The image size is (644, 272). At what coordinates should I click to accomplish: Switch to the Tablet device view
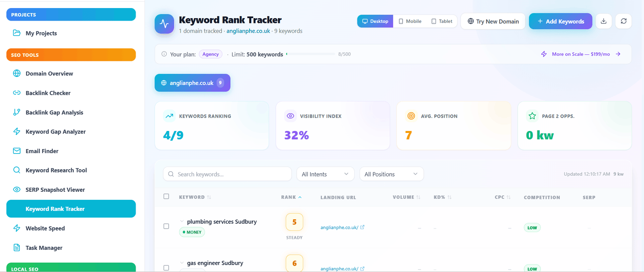(x=442, y=21)
